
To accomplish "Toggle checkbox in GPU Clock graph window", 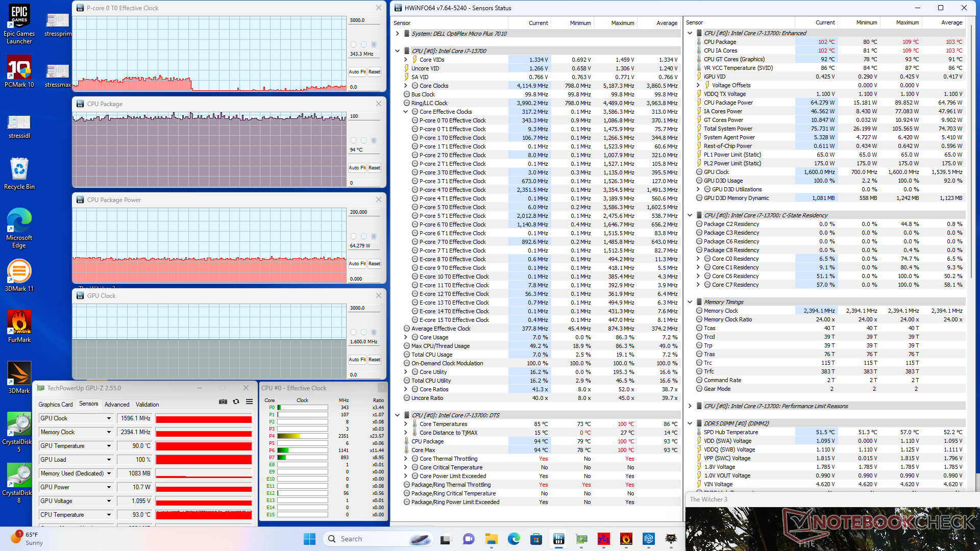I will (374, 332).
